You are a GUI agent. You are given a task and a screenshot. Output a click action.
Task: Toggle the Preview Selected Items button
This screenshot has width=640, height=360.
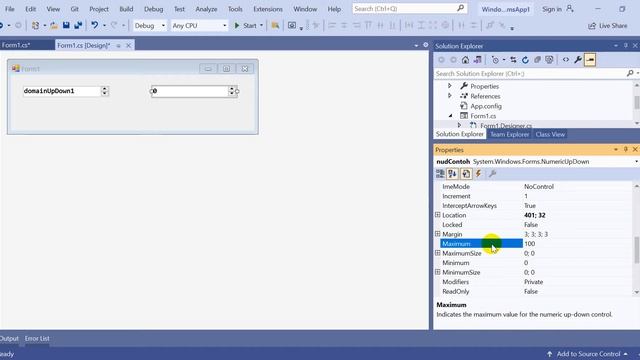(x=590, y=60)
